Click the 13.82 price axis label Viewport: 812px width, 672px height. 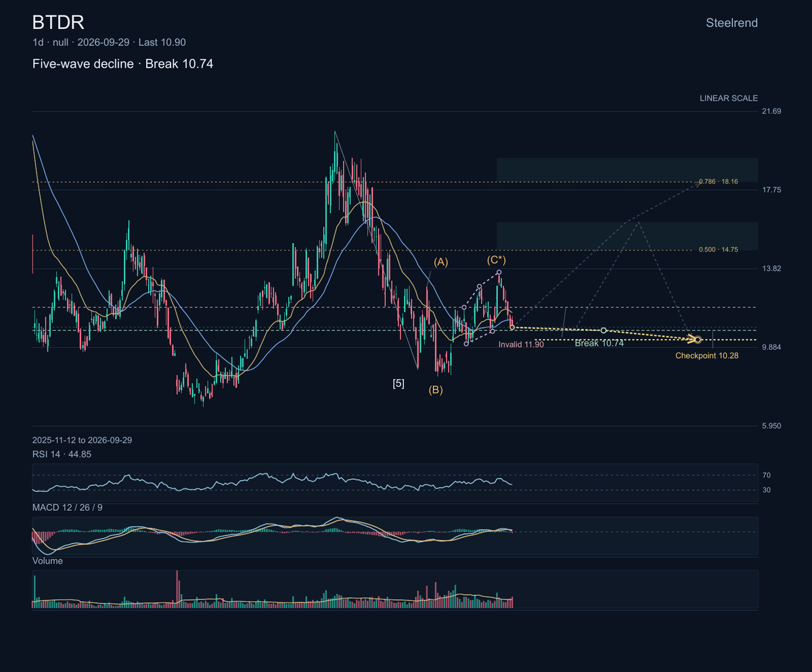click(772, 269)
